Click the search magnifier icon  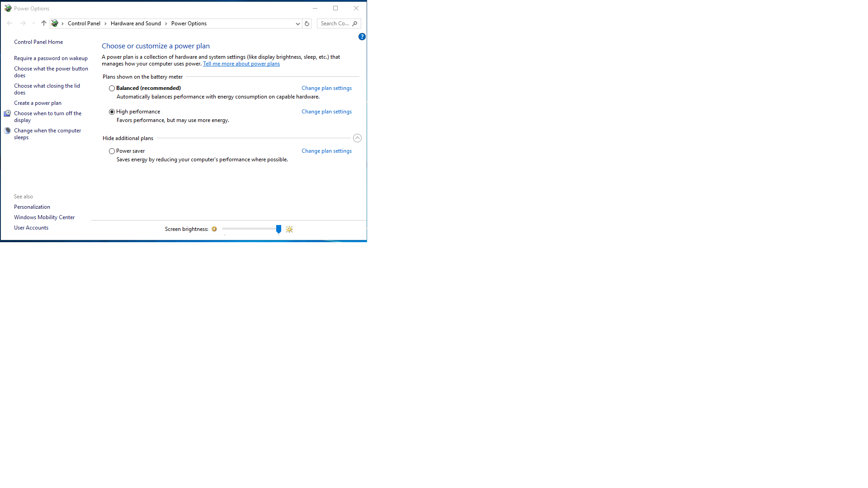click(x=355, y=23)
